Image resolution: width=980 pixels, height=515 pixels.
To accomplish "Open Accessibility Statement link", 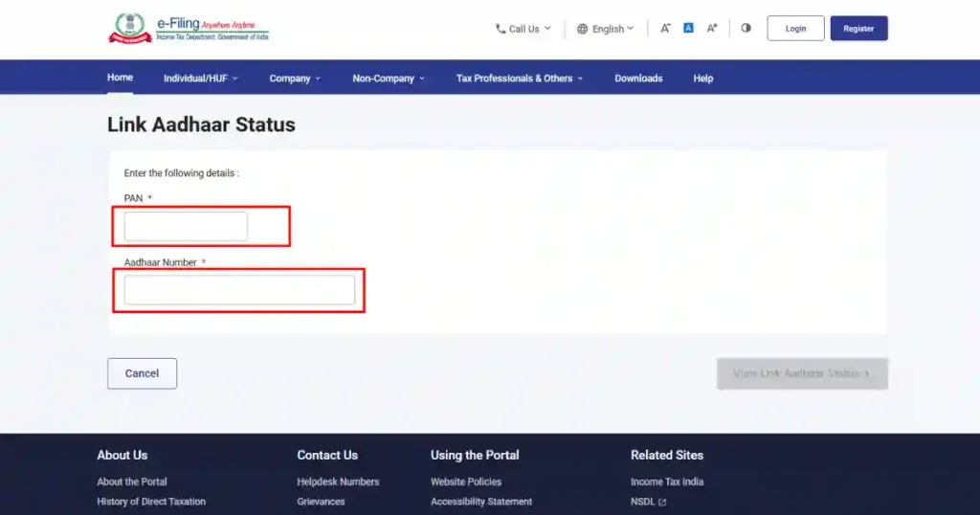I will [x=481, y=502].
